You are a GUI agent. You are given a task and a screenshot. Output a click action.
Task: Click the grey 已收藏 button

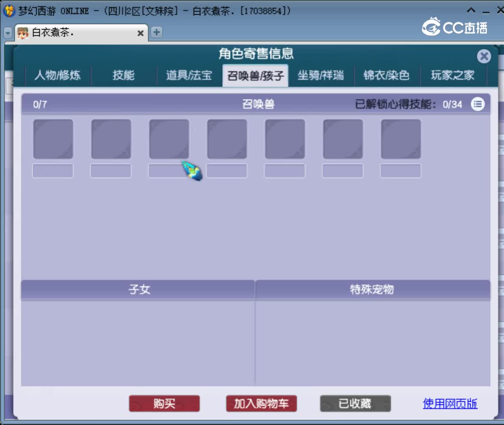pos(355,404)
